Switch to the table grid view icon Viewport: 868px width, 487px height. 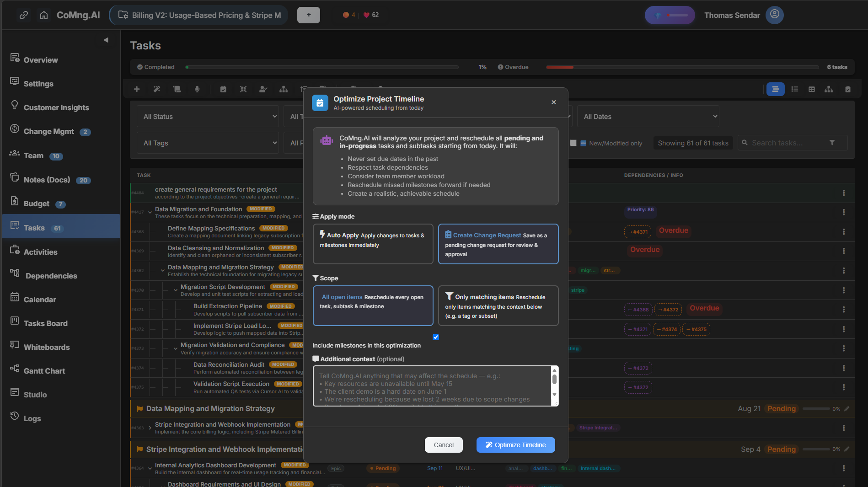[x=812, y=89]
